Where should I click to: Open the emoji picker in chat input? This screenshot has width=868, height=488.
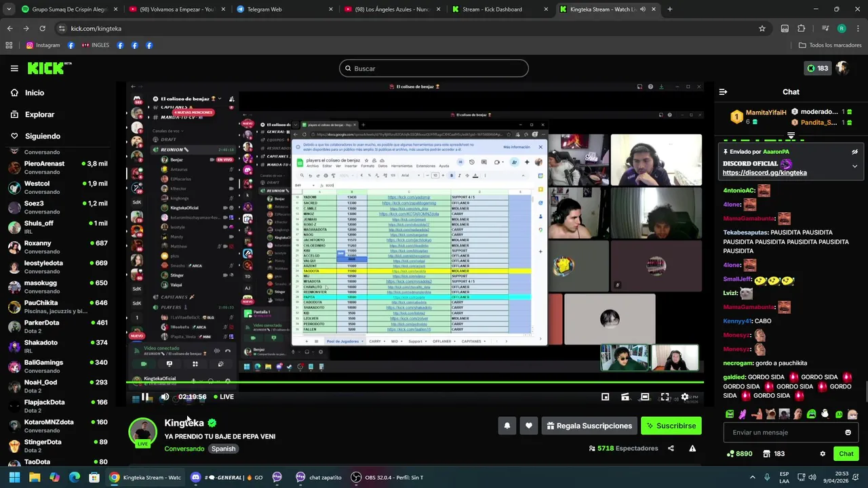848,432
